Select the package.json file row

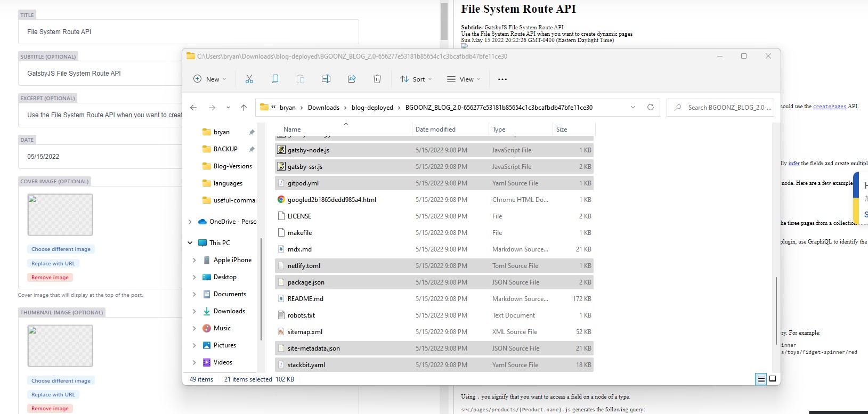pyautogui.click(x=434, y=282)
